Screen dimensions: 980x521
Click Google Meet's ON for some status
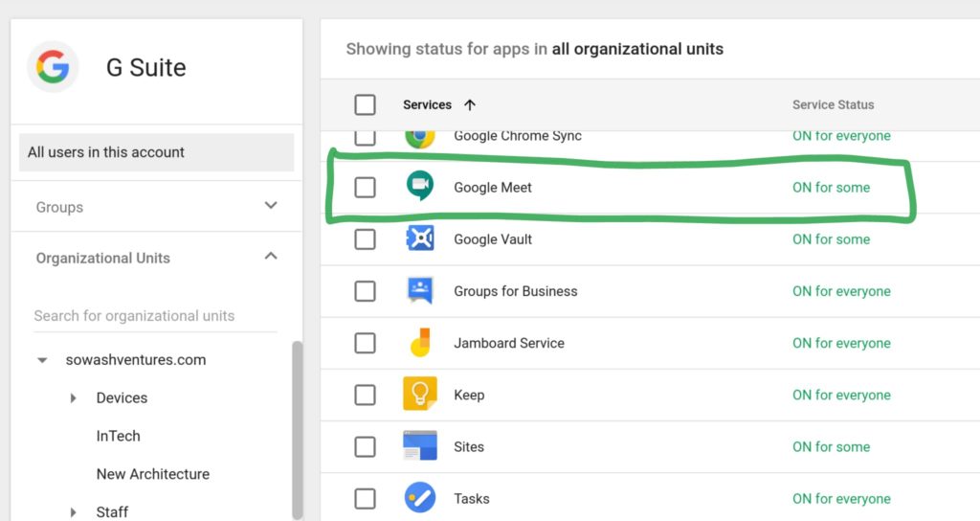832,188
